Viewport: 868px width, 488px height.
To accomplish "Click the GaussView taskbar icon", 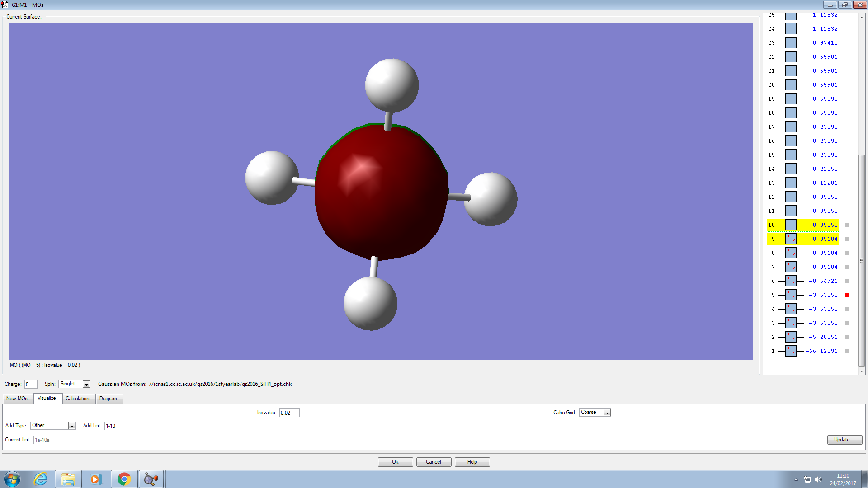I will (151, 479).
